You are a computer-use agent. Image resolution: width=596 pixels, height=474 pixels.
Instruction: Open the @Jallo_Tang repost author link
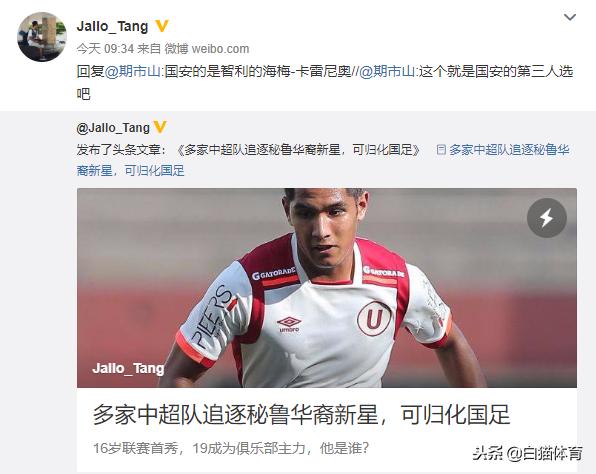coord(113,128)
